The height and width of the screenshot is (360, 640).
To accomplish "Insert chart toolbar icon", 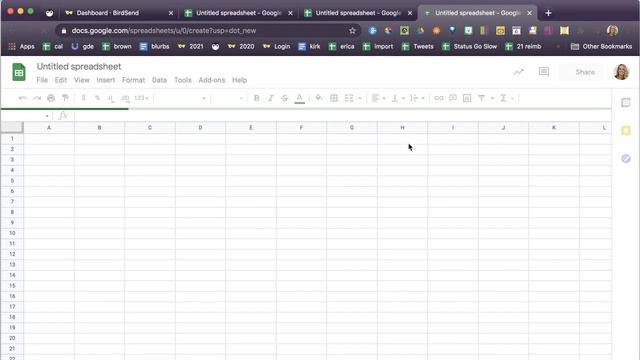I will (x=467, y=98).
